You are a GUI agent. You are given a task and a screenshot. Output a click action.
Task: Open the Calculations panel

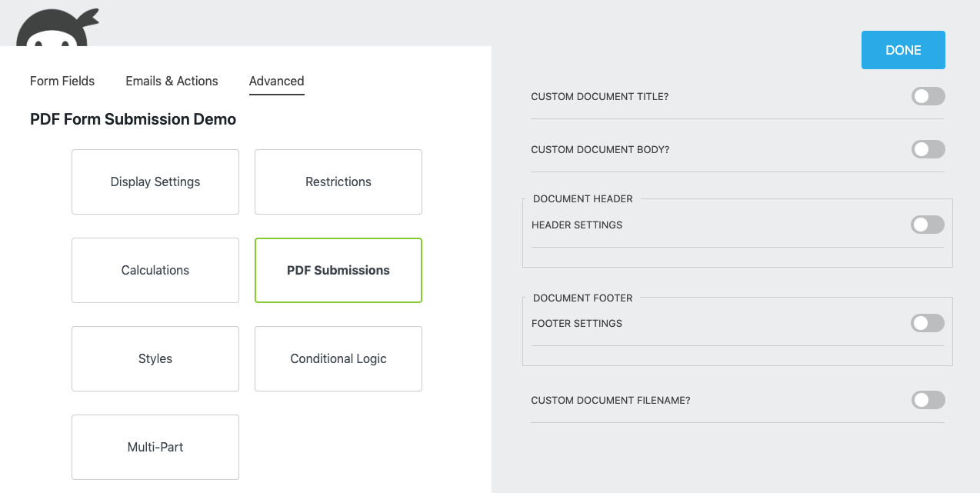(155, 270)
